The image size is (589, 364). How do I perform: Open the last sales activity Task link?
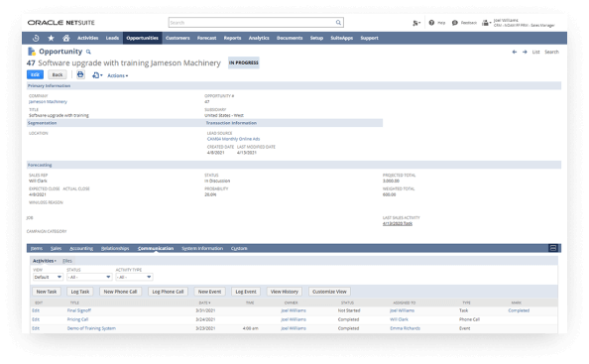coord(398,223)
